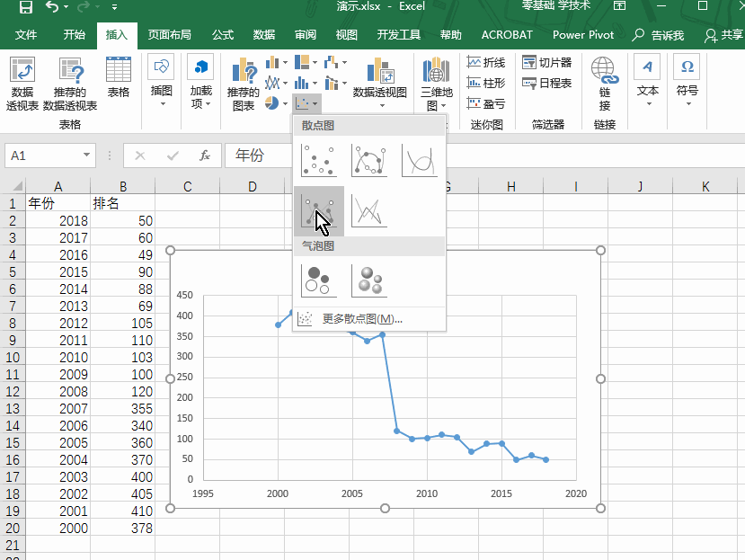This screenshot has width=745, height=560.
Task: Switch to the 审阅 ribbon tab
Action: 306,35
